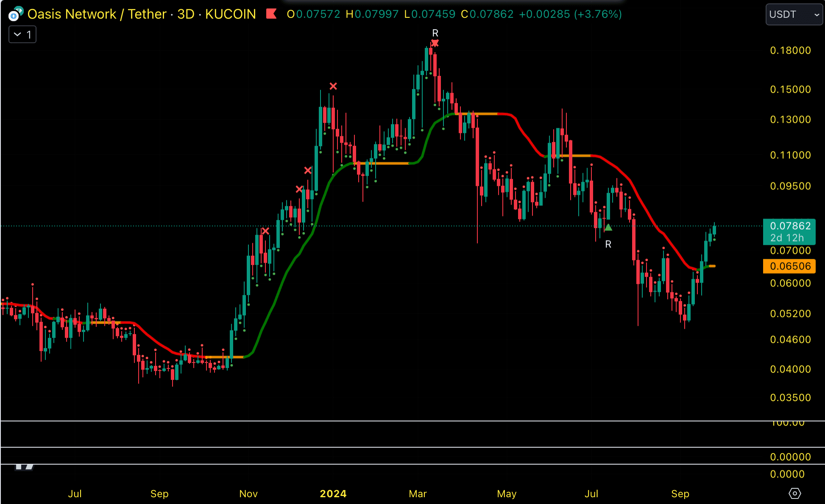
Task: Click the first Sep label after Jul
Action: pyautogui.click(x=159, y=494)
